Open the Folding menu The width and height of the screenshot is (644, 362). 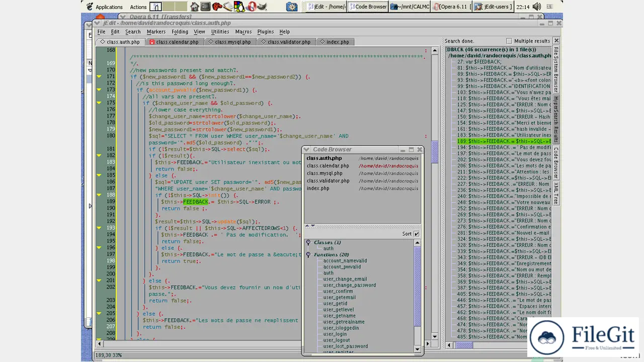click(180, 32)
